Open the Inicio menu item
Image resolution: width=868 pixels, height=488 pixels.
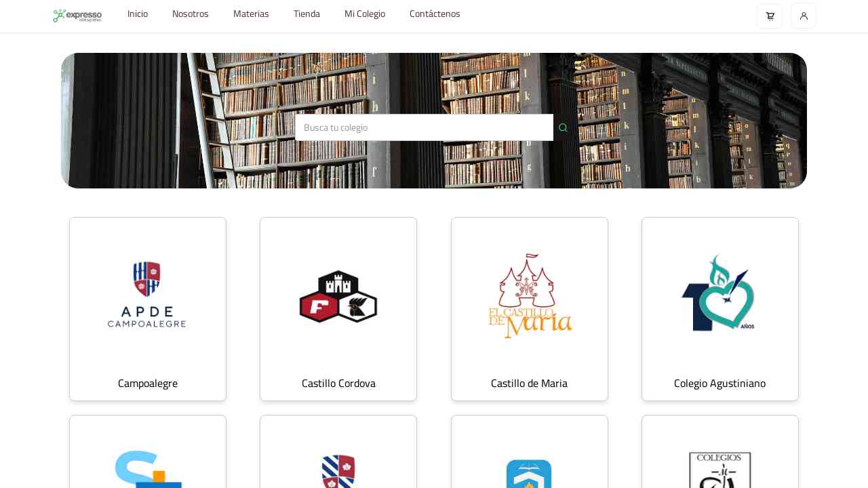click(138, 14)
